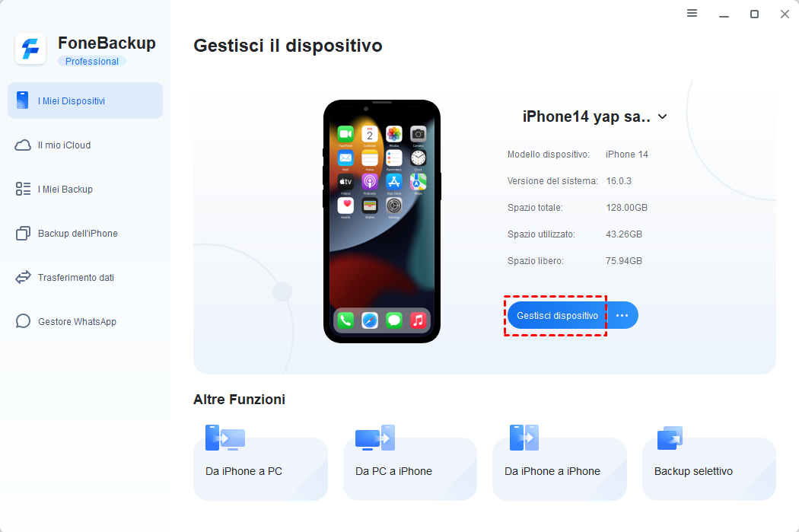This screenshot has height=532, width=799.
Task: Open Il mio iCloud cloud icon
Action: click(x=23, y=145)
